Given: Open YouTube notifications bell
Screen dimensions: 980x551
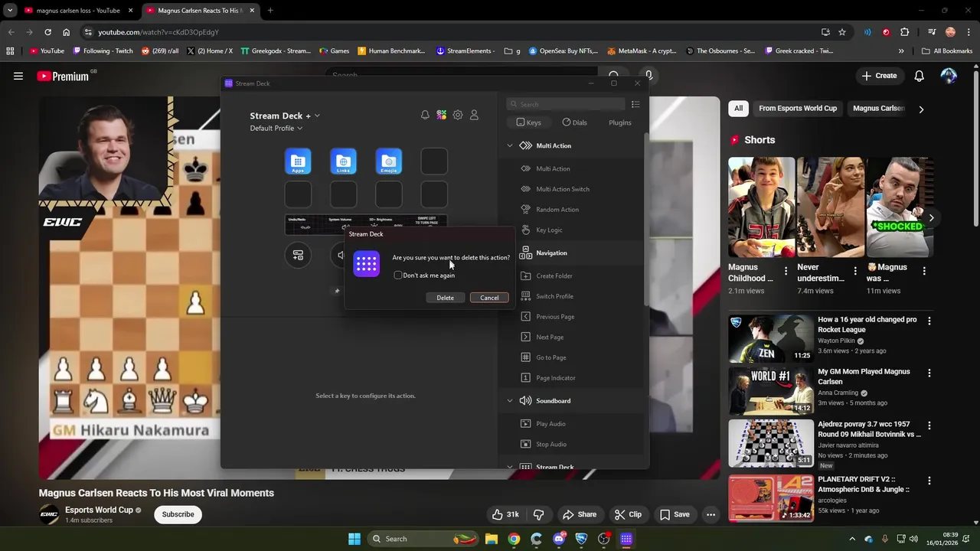Looking at the screenshot, I should pos(919,76).
